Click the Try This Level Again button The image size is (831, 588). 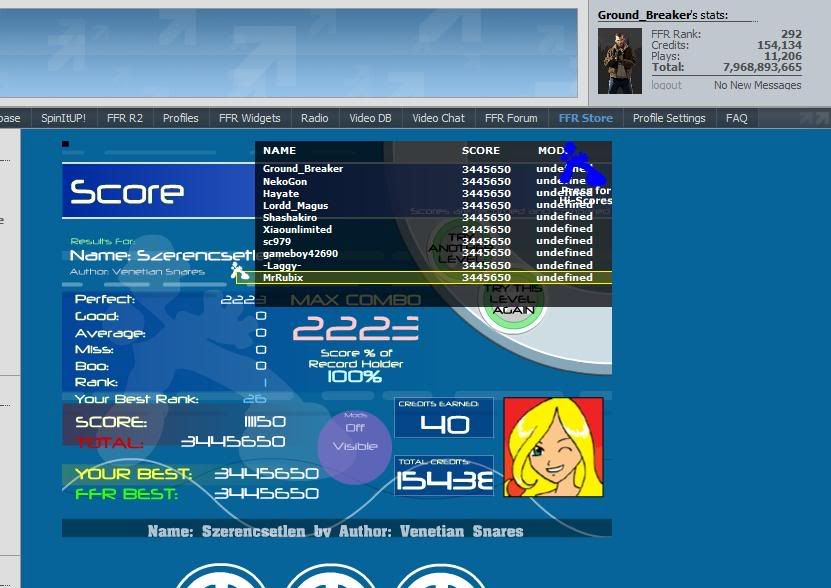point(512,300)
